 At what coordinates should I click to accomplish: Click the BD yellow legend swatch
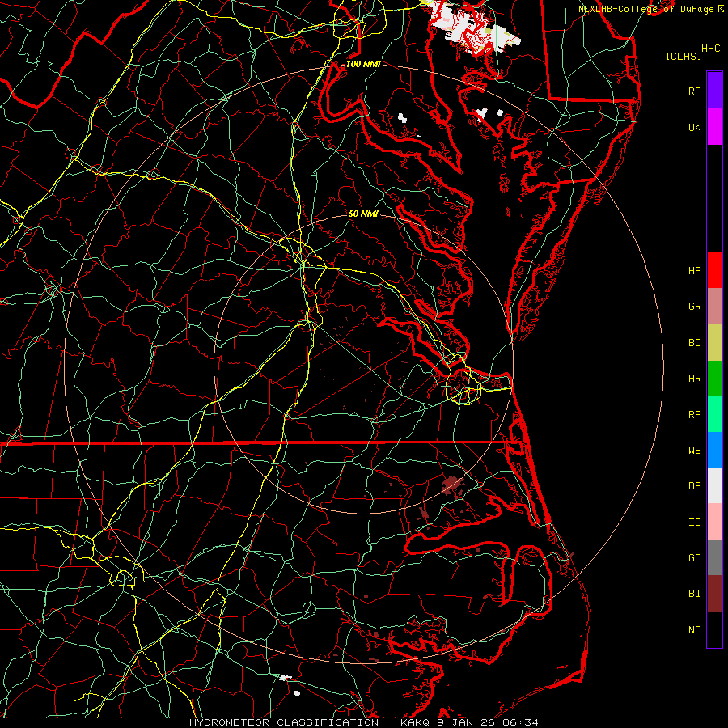(714, 343)
